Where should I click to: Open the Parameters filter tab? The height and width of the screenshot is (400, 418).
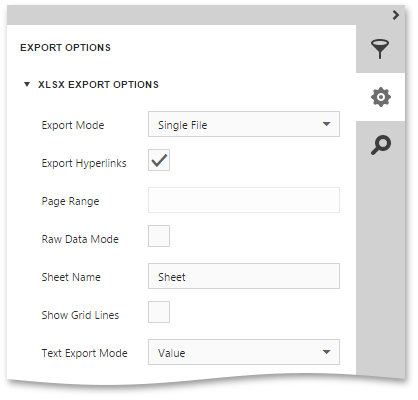pyautogui.click(x=380, y=49)
